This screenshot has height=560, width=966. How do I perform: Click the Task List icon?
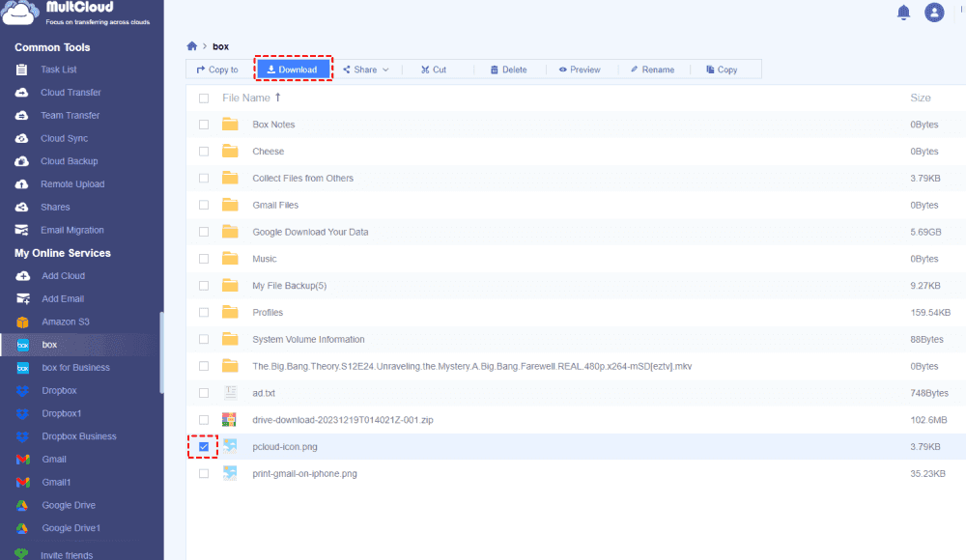click(21, 70)
